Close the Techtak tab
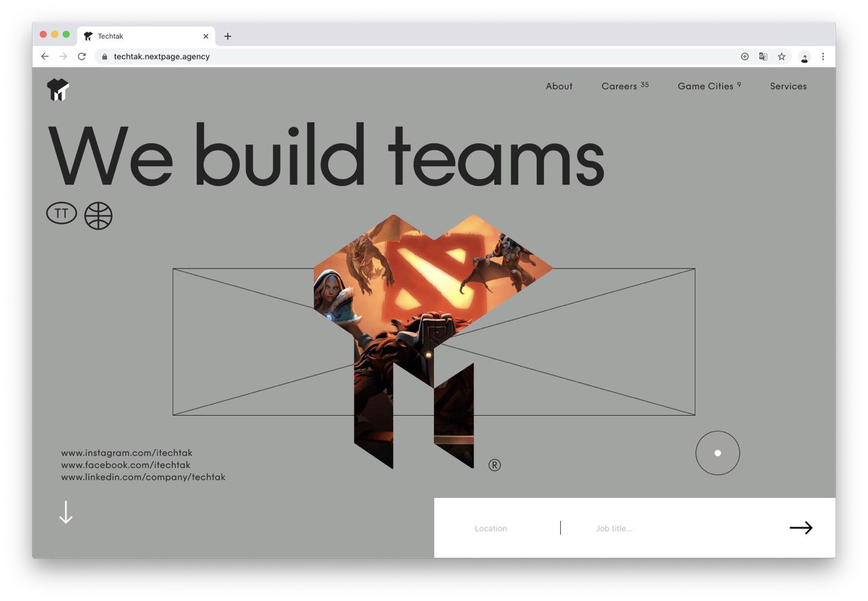Screen dimensions: 868x601 click(206, 37)
